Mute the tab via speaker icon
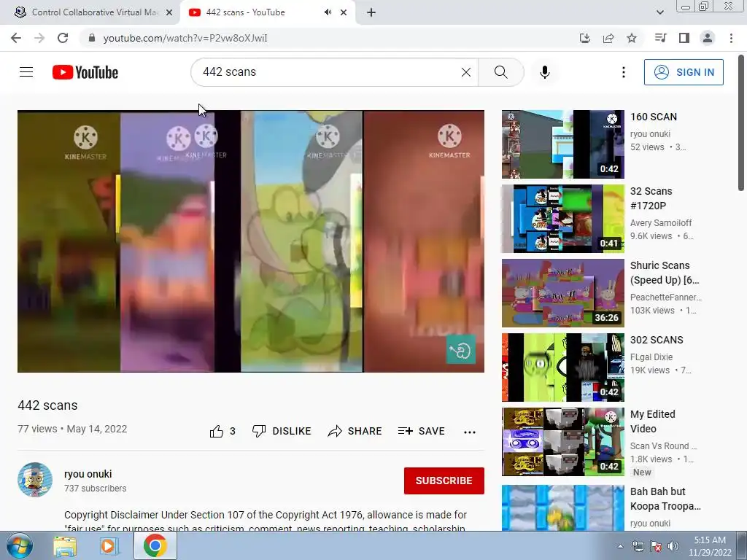747x560 pixels. (x=328, y=12)
